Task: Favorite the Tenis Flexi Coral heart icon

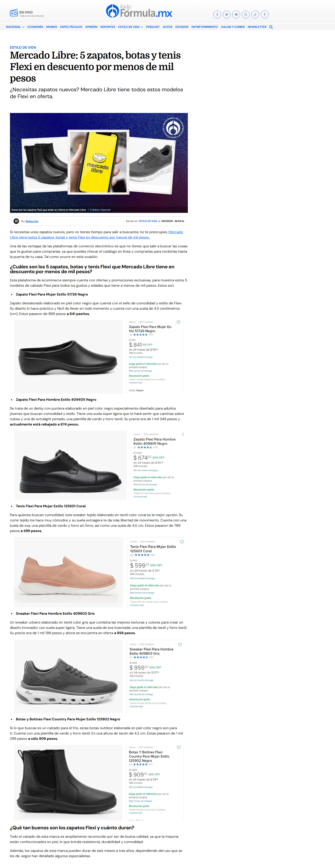Action: (182, 542)
